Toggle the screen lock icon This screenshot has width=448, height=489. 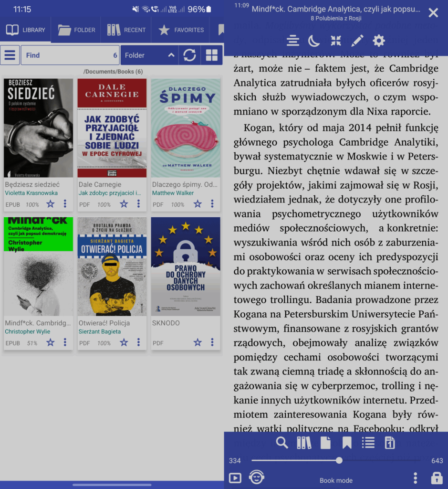coord(437,478)
